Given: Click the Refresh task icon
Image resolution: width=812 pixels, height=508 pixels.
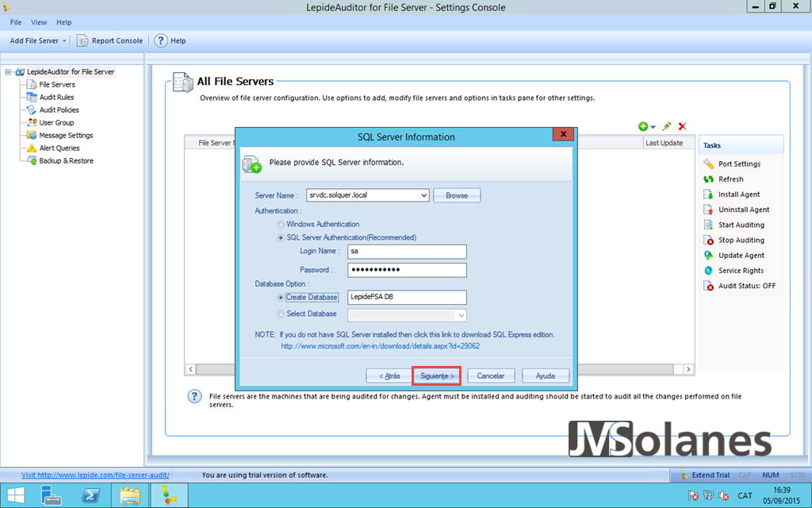Looking at the screenshot, I should pos(708,179).
